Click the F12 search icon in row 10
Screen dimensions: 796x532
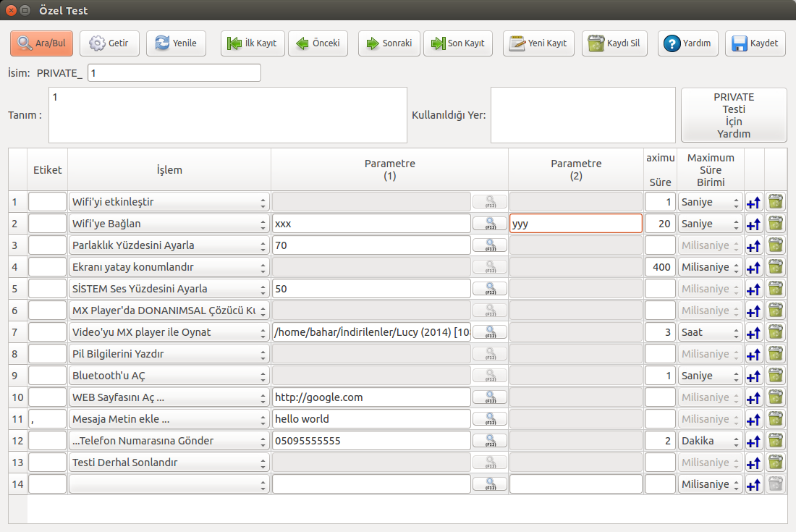(x=490, y=397)
